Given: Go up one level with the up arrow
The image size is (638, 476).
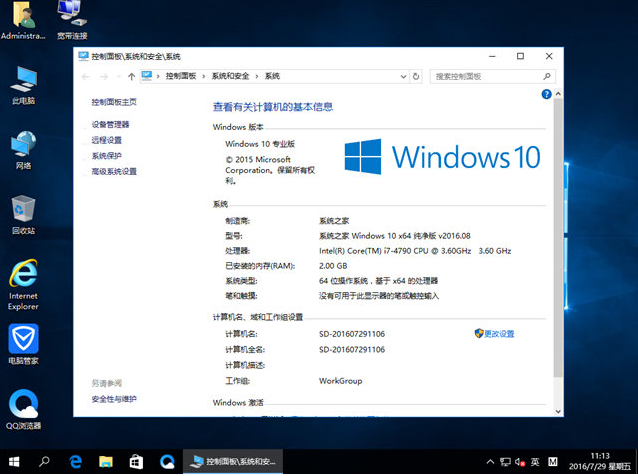Looking at the screenshot, I should pos(131,76).
